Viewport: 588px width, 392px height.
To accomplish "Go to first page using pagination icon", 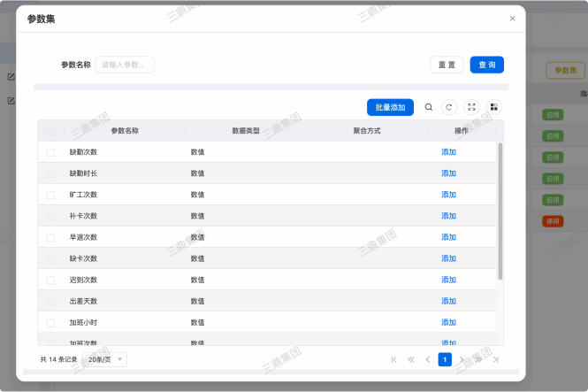I will [x=393, y=359].
